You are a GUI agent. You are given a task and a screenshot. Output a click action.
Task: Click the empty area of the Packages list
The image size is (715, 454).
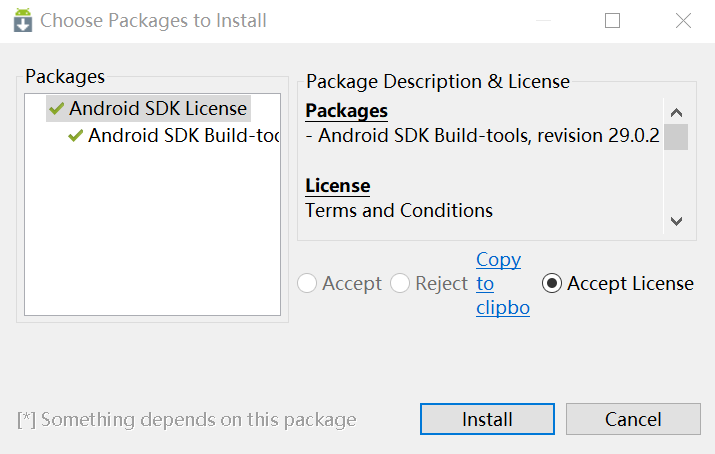[x=152, y=240]
